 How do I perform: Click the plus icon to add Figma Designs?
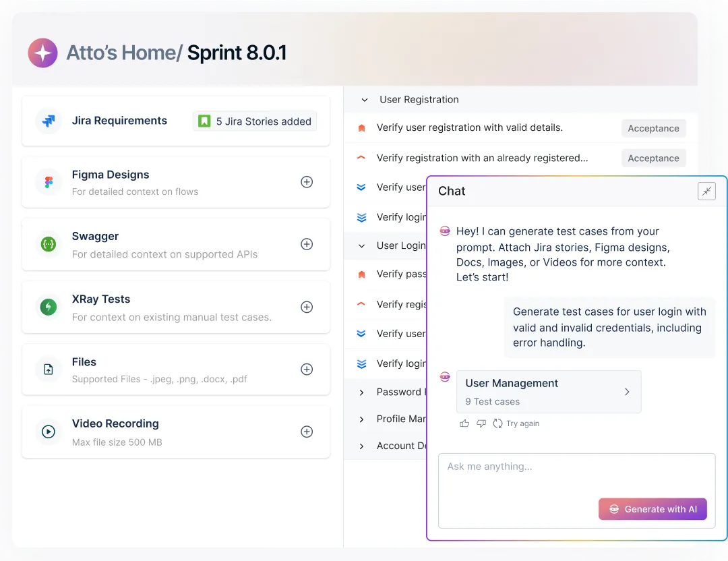[x=307, y=181]
